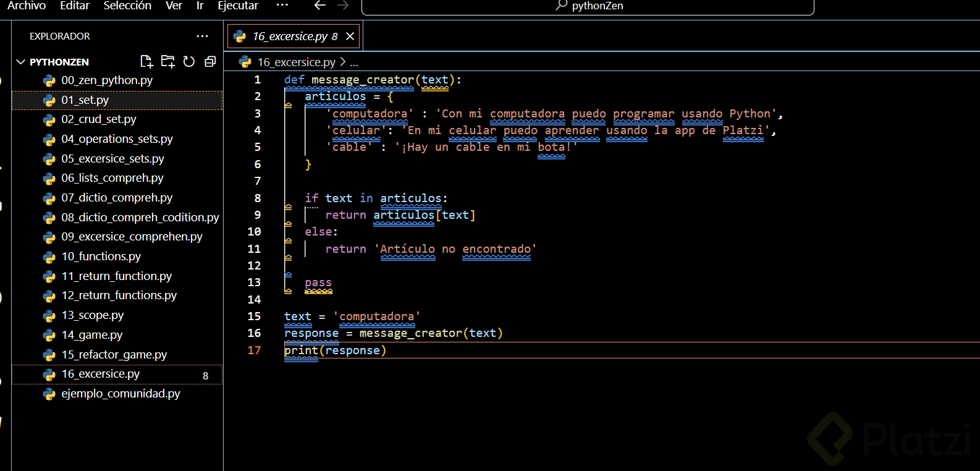Click the 'Artículo no encontrado' string
The width and height of the screenshot is (980, 471).
455,249
